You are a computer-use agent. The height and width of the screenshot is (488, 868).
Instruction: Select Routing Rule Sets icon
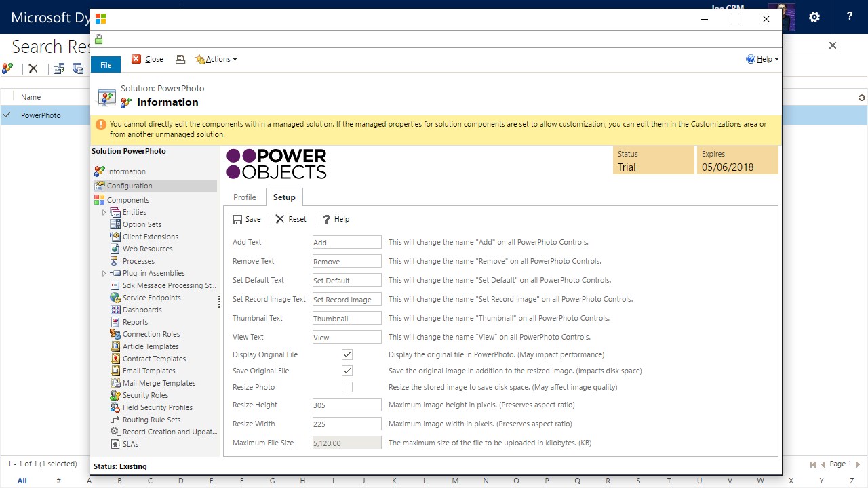(115, 420)
